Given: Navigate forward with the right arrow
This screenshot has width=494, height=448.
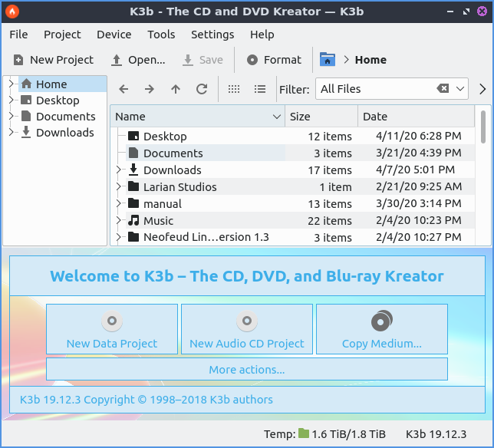Looking at the screenshot, I should click(150, 89).
